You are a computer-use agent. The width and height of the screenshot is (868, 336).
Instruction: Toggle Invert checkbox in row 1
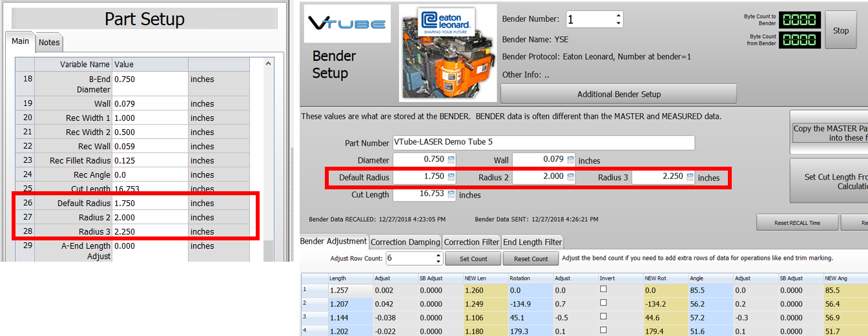click(603, 289)
